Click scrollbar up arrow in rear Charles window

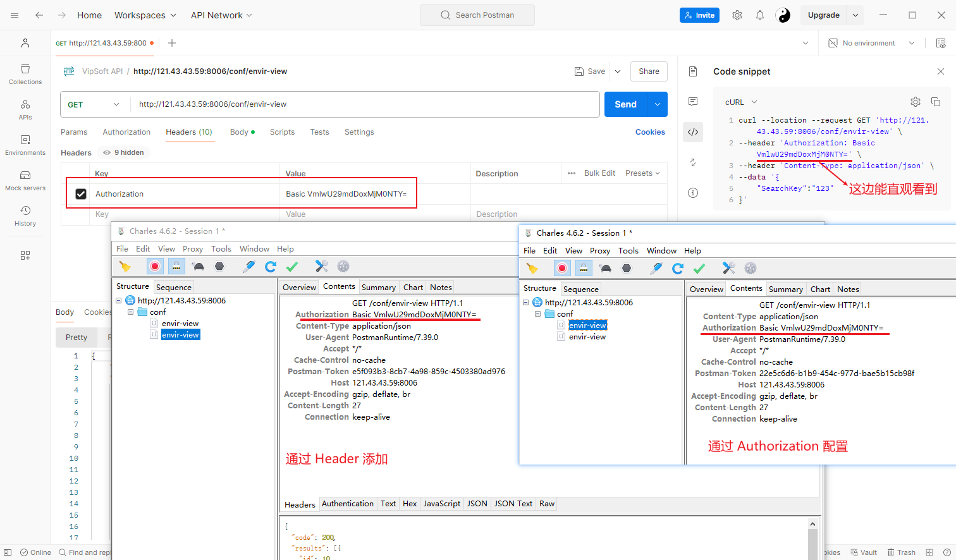click(x=813, y=523)
